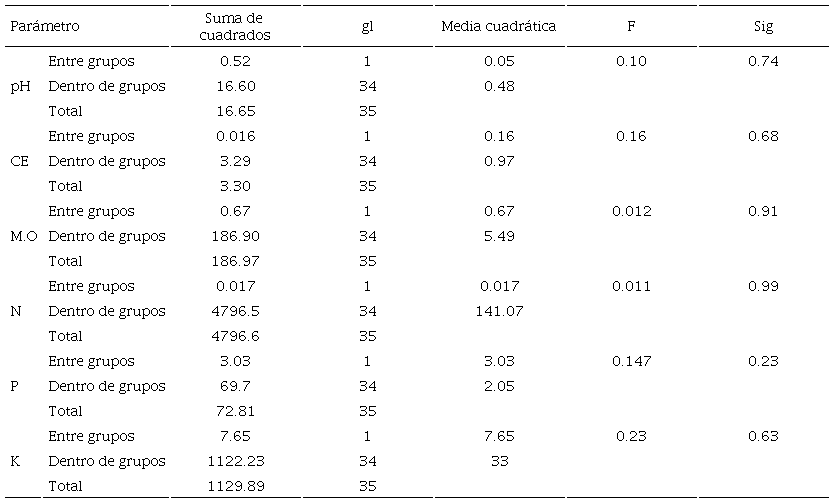Select the 4796.5 sum of squares cell
Viewport: 834px width, 503px height.
click(237, 311)
